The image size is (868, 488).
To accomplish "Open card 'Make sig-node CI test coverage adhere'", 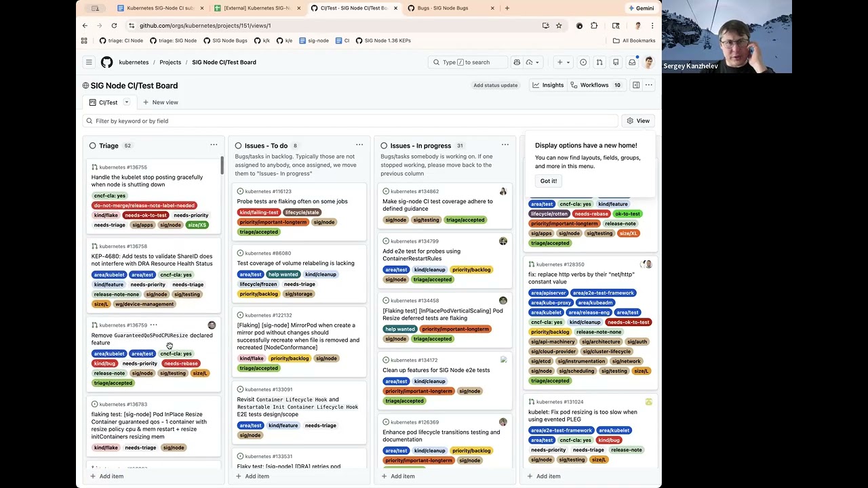I will [438, 205].
